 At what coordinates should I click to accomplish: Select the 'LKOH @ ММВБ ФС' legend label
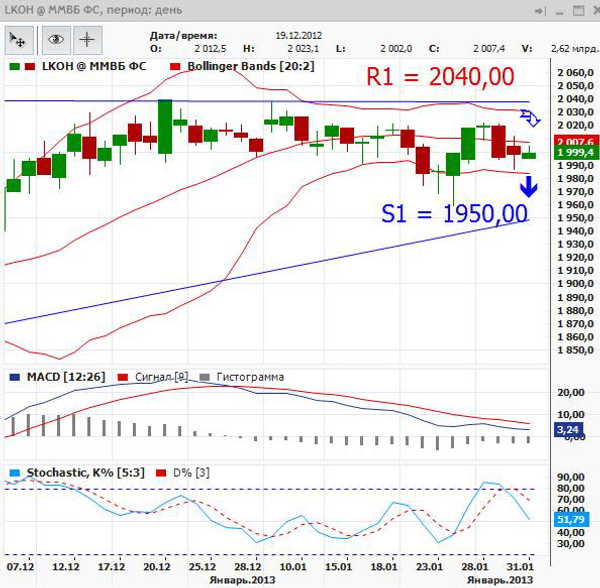point(94,66)
